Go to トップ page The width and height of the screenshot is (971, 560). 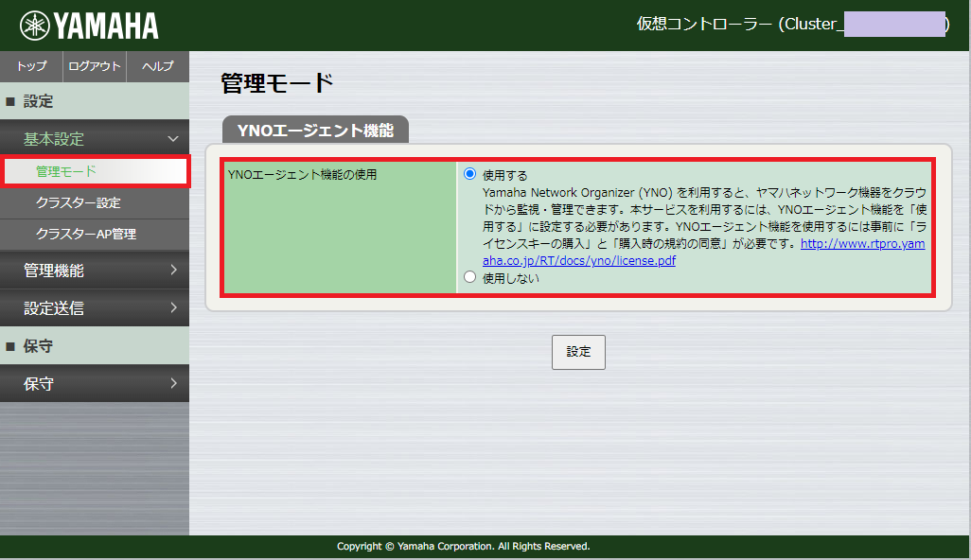click(x=31, y=66)
